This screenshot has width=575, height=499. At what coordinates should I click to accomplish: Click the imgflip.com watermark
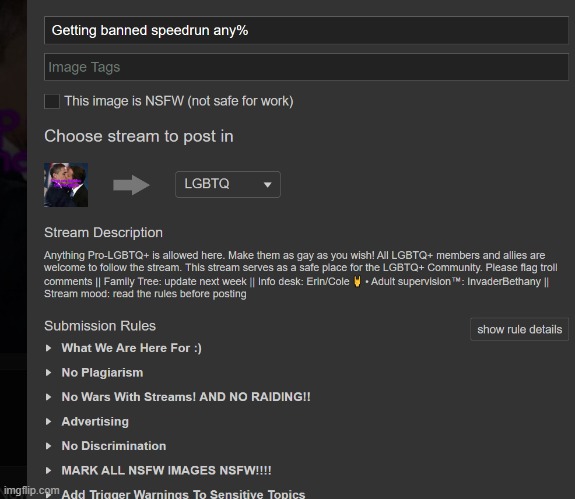[31, 490]
